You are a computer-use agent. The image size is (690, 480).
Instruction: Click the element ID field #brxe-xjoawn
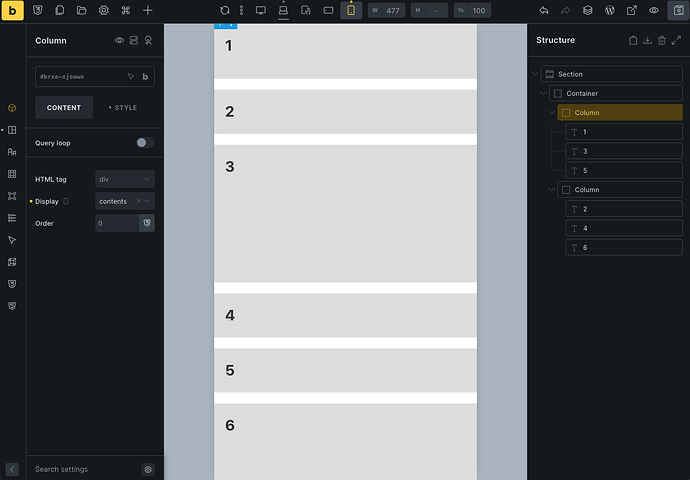point(95,77)
